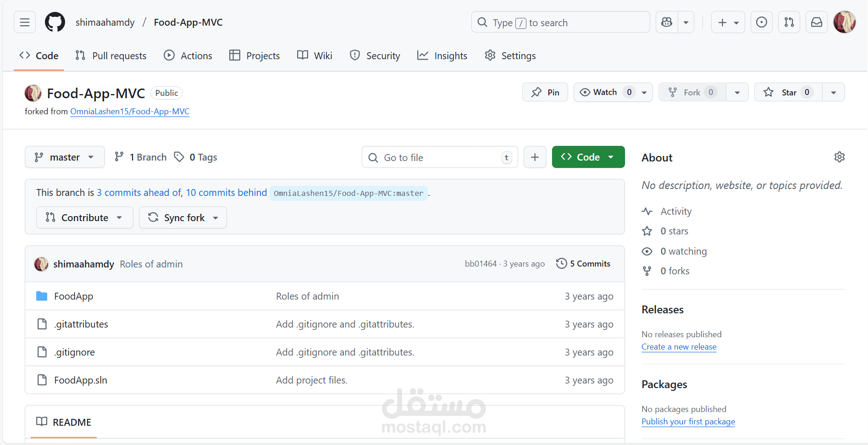
Task: Click Create a new release link
Action: tap(679, 347)
